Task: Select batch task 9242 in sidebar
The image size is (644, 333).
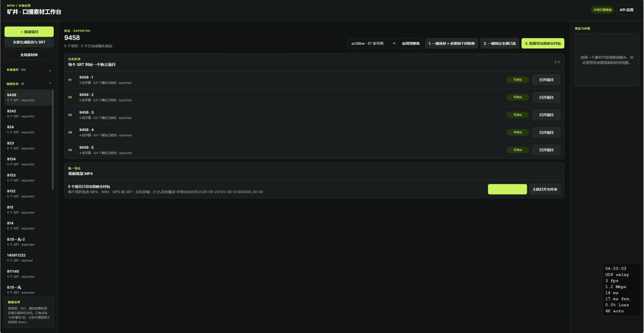Action: (28, 114)
